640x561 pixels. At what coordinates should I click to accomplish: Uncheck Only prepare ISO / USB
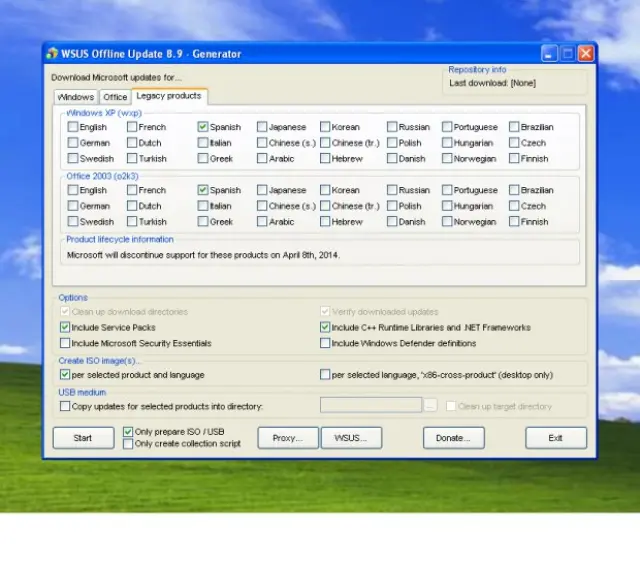coord(128,432)
